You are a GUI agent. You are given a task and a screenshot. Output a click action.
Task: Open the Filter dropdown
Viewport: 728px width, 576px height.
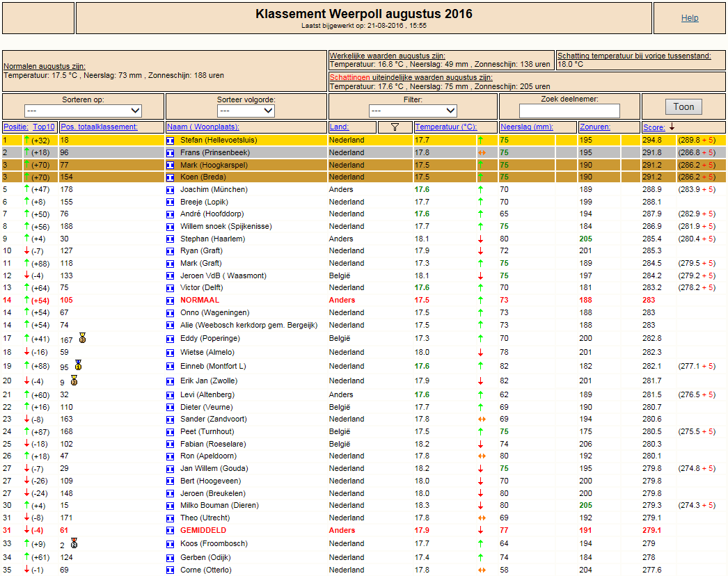413,111
